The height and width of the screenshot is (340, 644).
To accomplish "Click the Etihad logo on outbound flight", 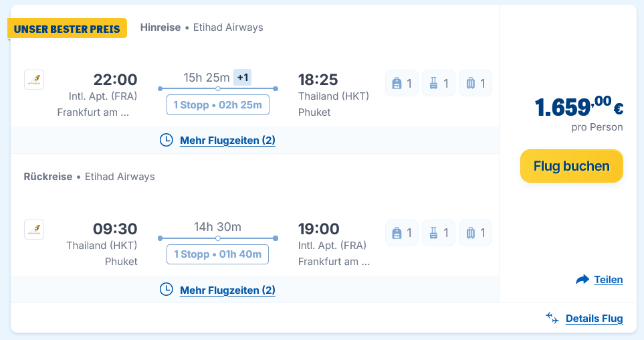I will pyautogui.click(x=34, y=80).
